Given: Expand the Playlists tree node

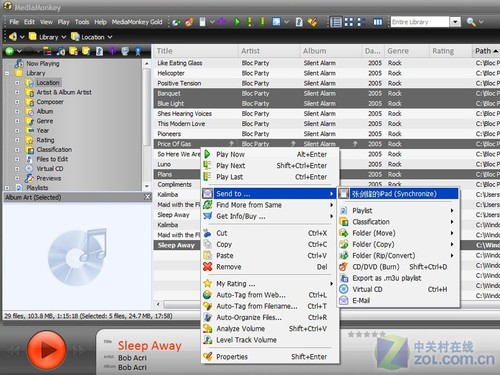Looking at the screenshot, I should [7, 188].
